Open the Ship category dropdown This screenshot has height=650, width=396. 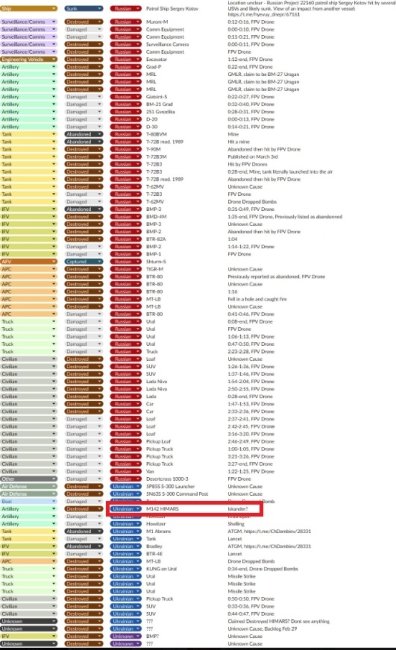click(x=29, y=9)
